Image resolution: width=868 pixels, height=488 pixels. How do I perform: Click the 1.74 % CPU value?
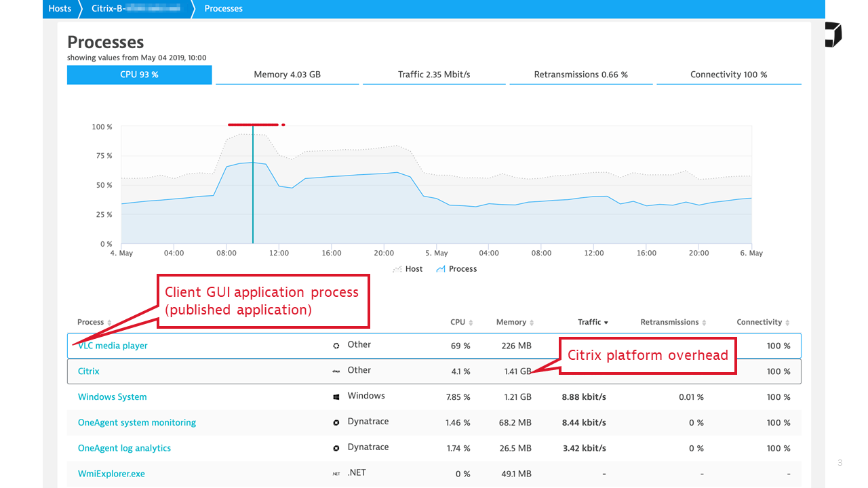pyautogui.click(x=458, y=449)
